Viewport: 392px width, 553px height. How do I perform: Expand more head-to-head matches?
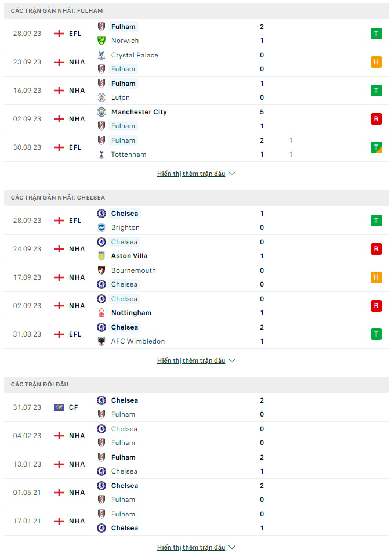point(196,547)
